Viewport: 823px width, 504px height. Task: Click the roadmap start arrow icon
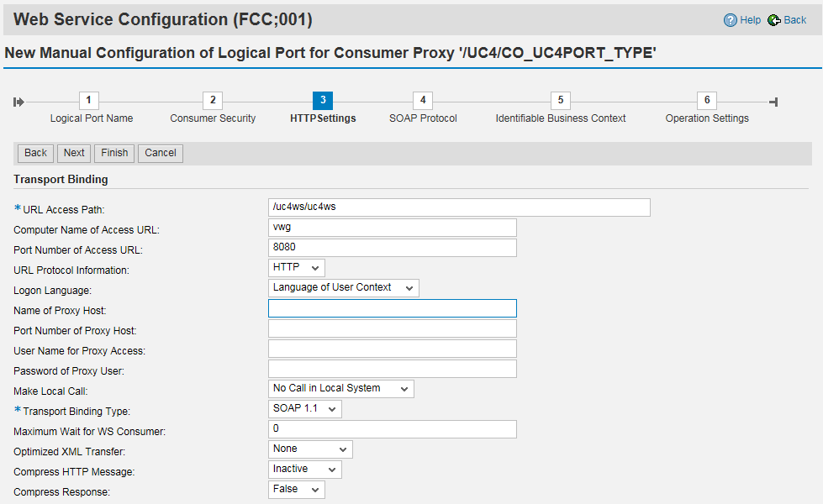point(18,102)
